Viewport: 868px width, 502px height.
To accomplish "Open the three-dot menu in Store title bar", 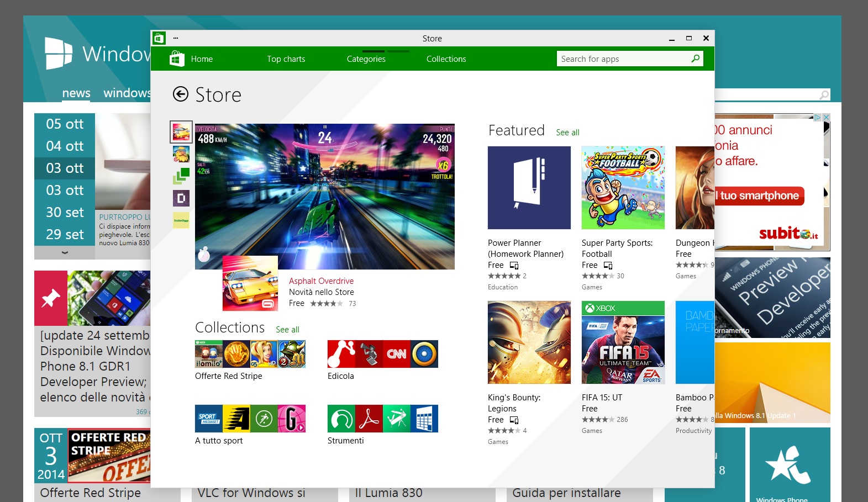I will 176,38.
